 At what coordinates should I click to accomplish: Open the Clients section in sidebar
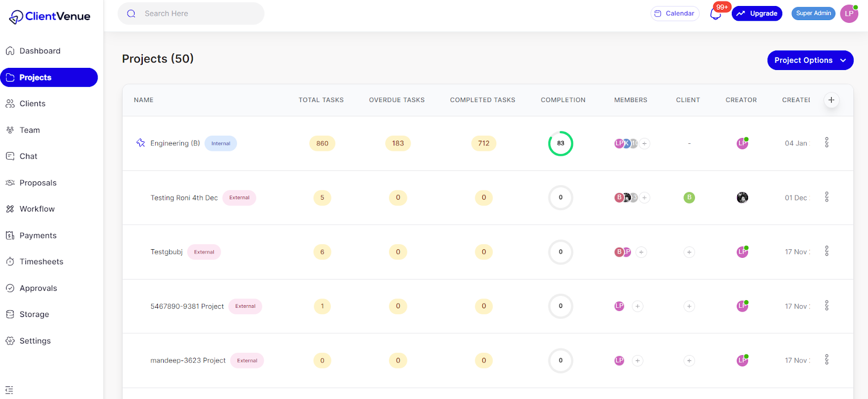32,104
